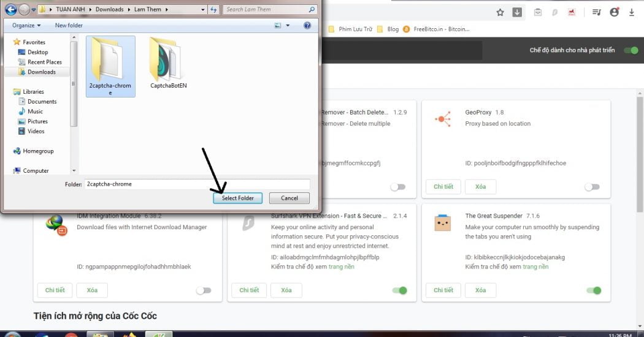Select Homegroup in navigation pane
The width and height of the screenshot is (644, 337).
[x=33, y=151]
